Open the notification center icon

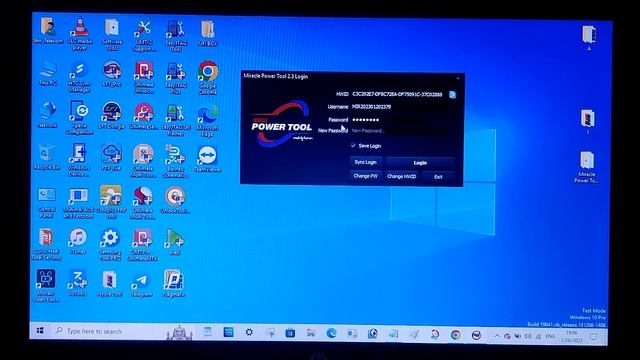593,337
